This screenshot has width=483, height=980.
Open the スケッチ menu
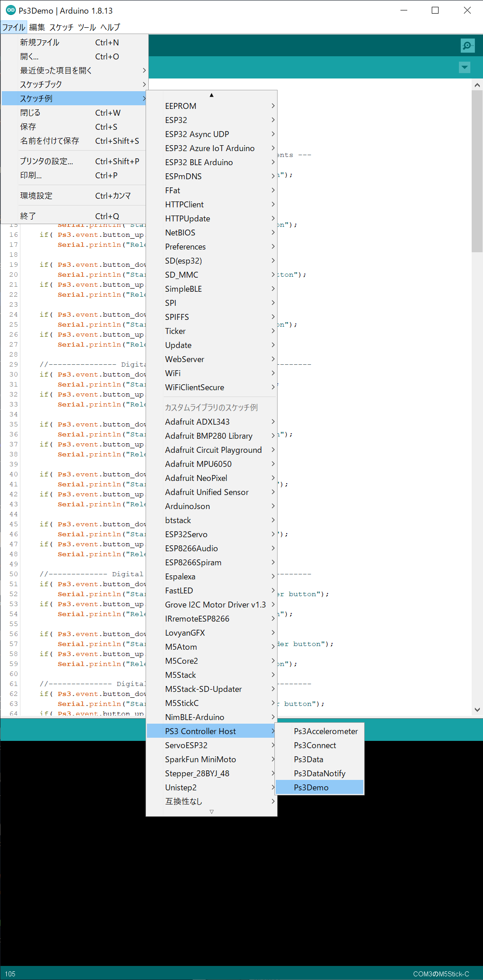tap(61, 27)
